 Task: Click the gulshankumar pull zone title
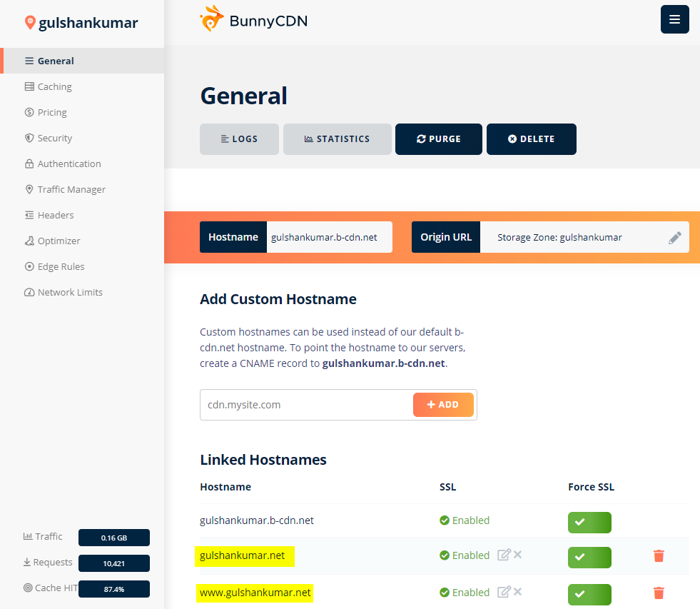tap(88, 23)
